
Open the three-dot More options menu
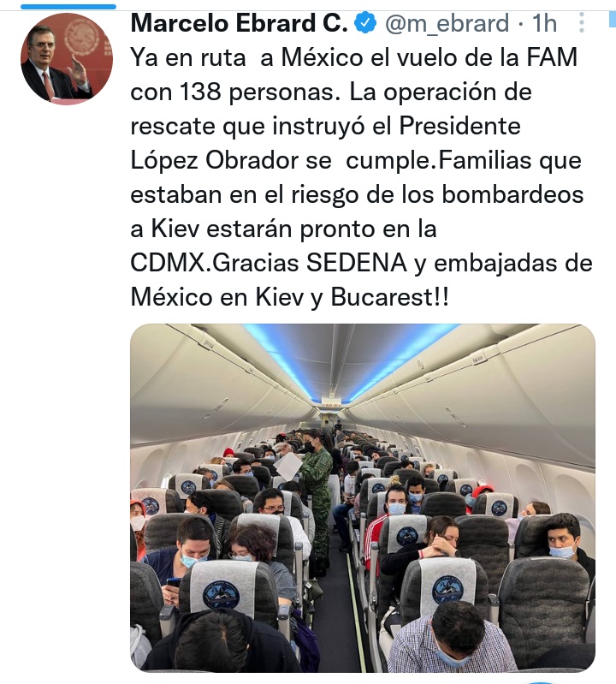point(582,22)
